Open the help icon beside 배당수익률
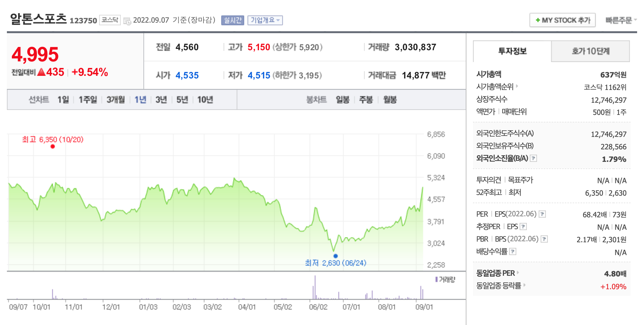 (513, 251)
